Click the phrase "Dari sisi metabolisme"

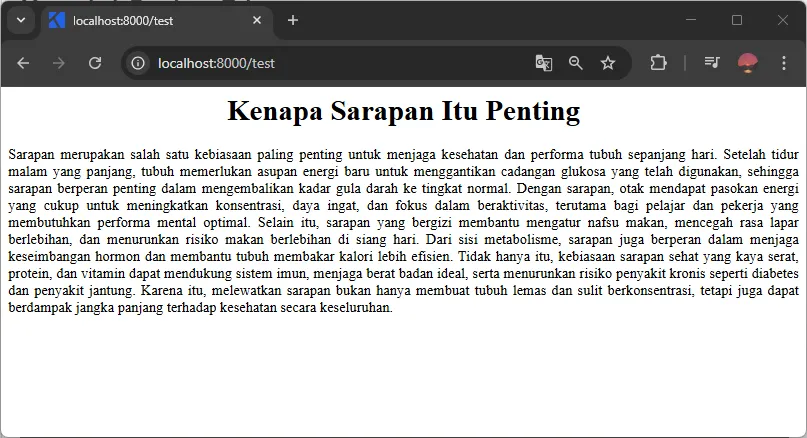[x=494, y=239]
